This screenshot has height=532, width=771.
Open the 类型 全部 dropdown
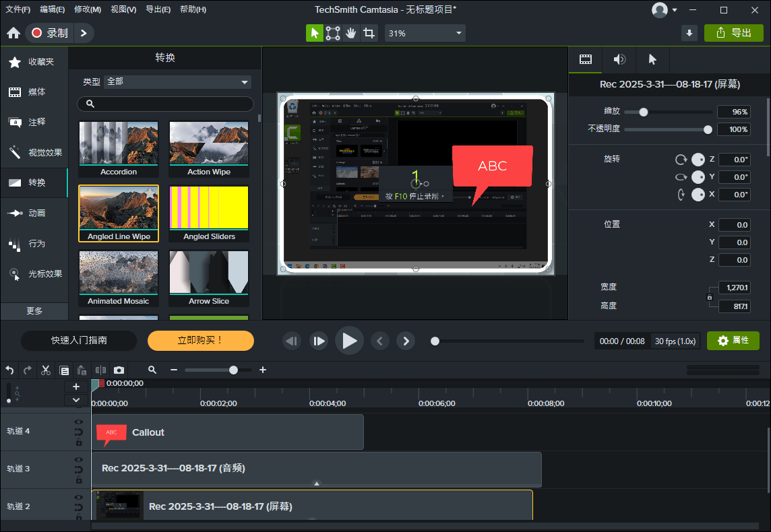[x=178, y=81]
